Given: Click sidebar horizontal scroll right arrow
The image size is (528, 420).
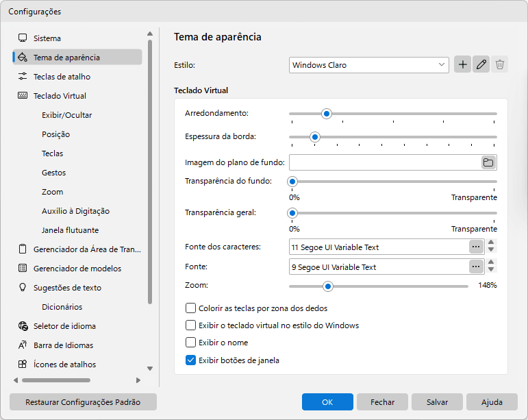Looking at the screenshot, I should click(x=138, y=380).
